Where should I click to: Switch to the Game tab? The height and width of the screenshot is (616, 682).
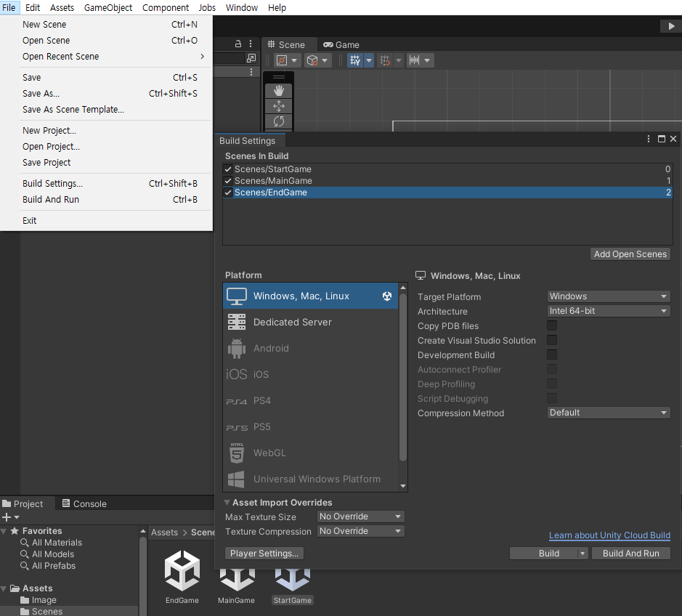click(x=341, y=45)
